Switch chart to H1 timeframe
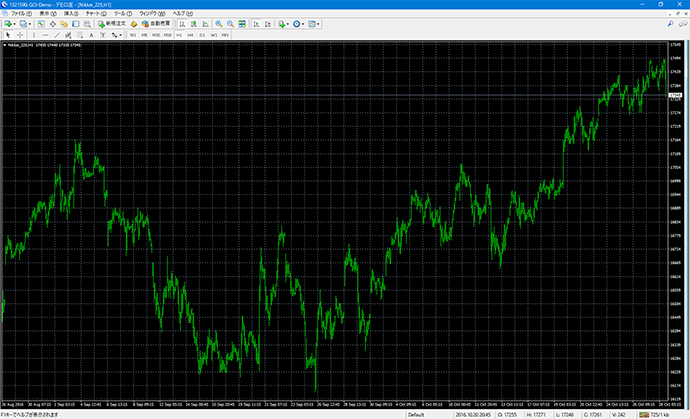Image resolution: width=690 pixels, height=419 pixels. pos(177,34)
